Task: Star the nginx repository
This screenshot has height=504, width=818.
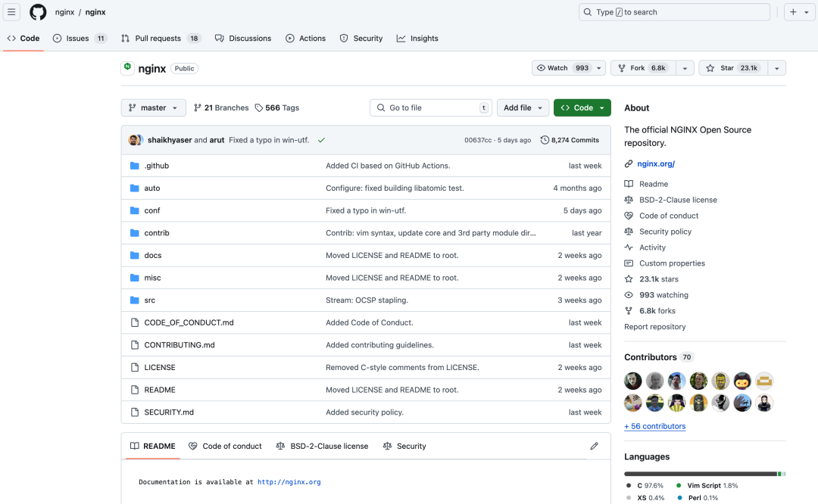Action: click(733, 68)
